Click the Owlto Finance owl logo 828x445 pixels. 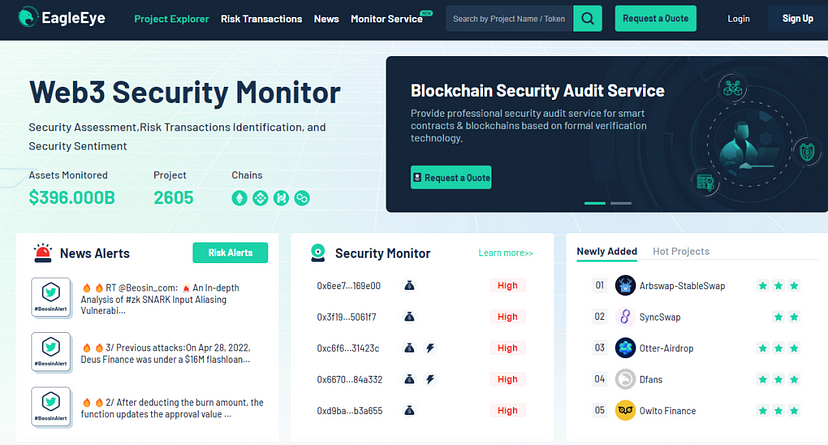(625, 410)
